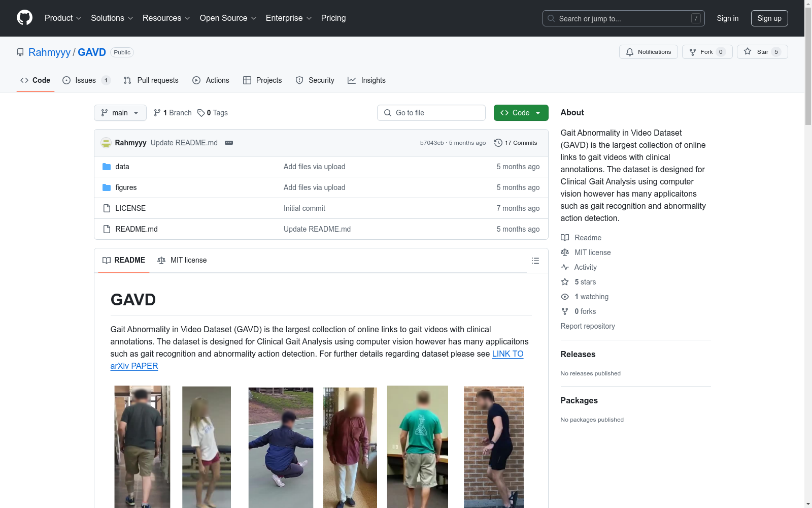The height and width of the screenshot is (508, 812).
Task: Click the book icon beside Readme in About
Action: point(565,238)
